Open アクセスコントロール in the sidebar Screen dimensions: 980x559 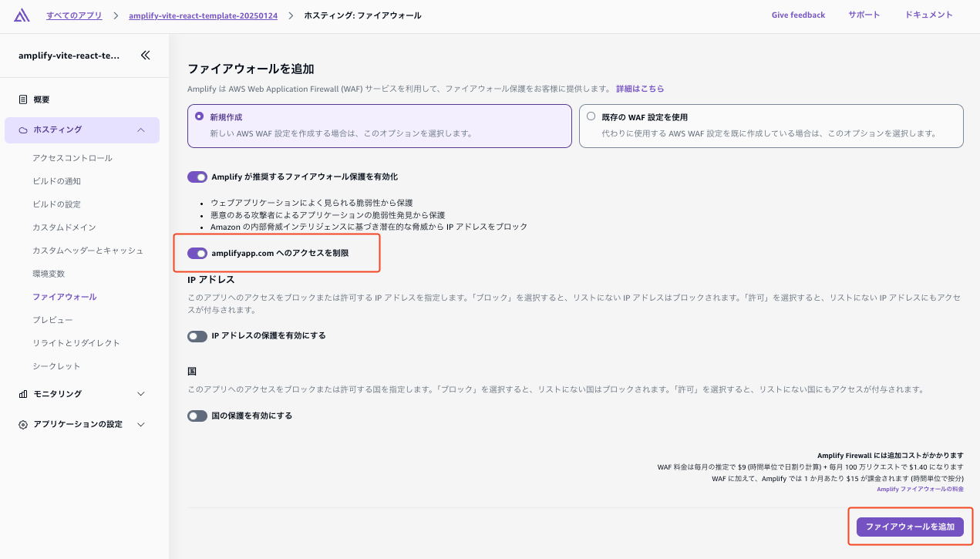[x=72, y=158]
